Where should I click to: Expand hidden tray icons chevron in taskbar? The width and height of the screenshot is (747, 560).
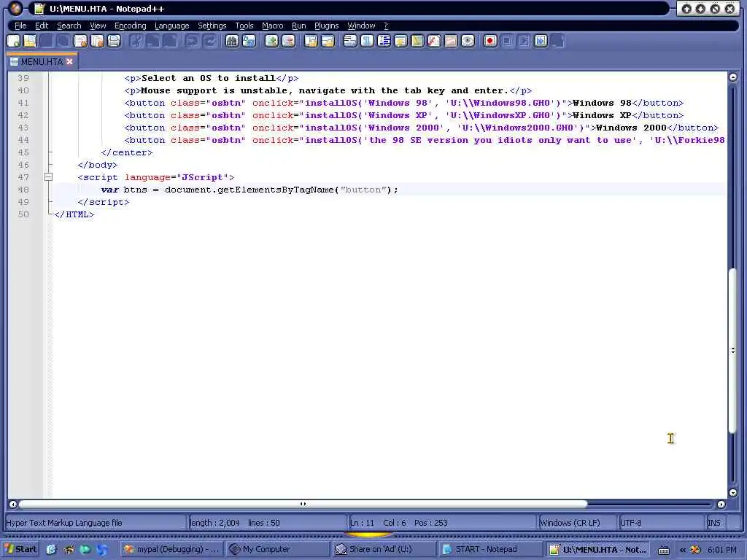pos(683,550)
